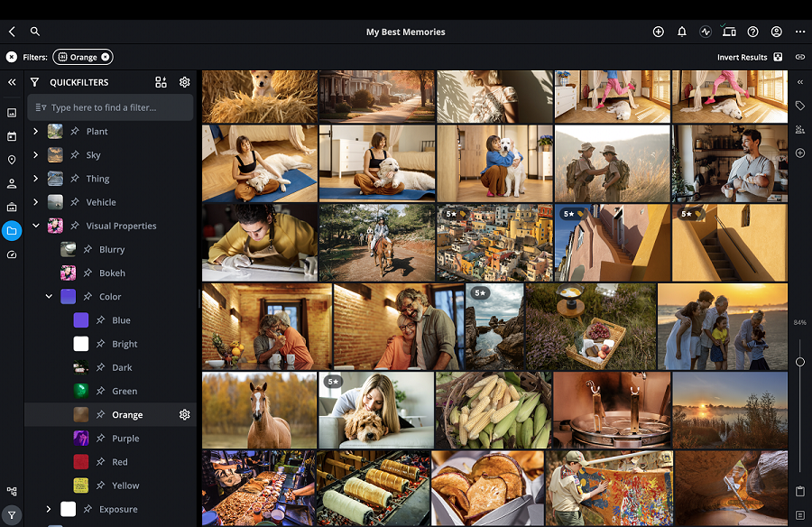Expand the Plant filter group
Image resolution: width=812 pixels, height=527 pixels.
pyautogui.click(x=36, y=132)
